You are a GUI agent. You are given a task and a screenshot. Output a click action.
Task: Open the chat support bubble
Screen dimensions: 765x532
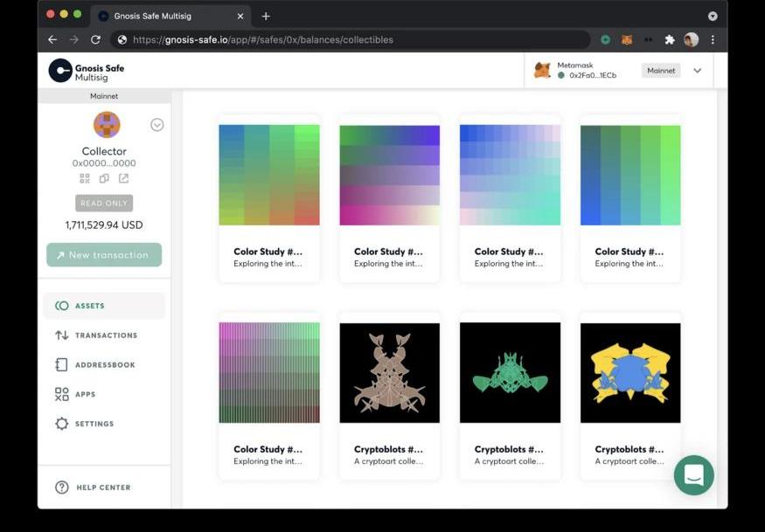[693, 475]
